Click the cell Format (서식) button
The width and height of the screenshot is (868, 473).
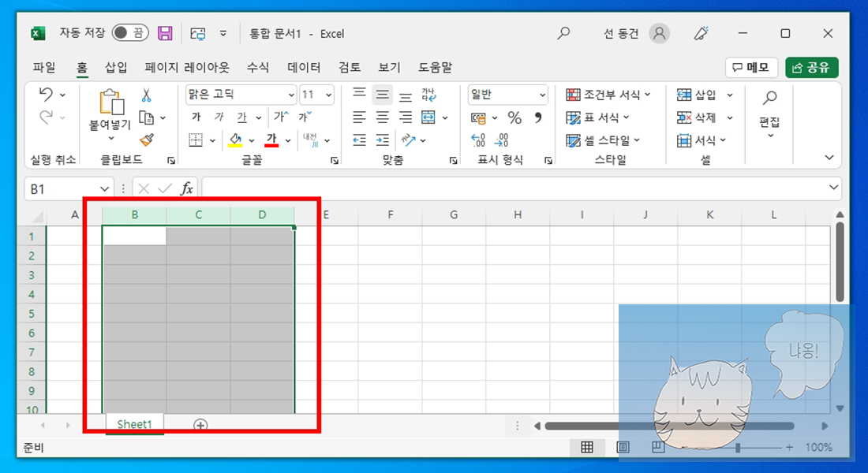701,140
